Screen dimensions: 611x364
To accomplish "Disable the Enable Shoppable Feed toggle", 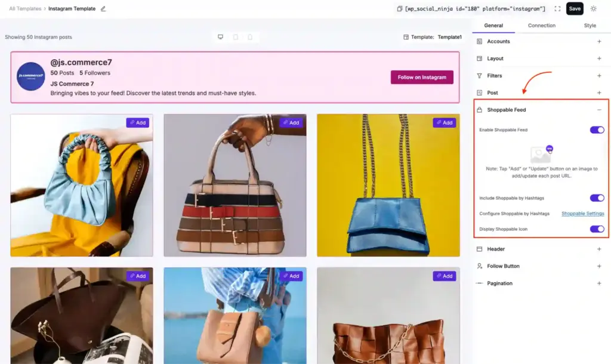I will click(x=597, y=129).
